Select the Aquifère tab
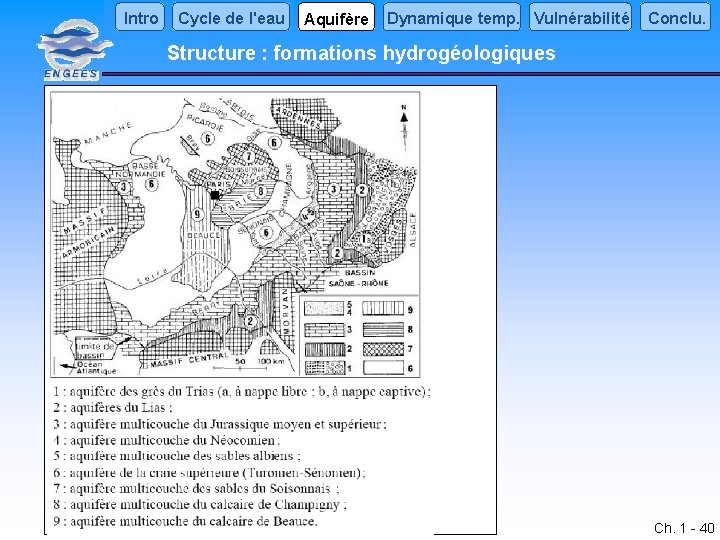 tap(336, 17)
